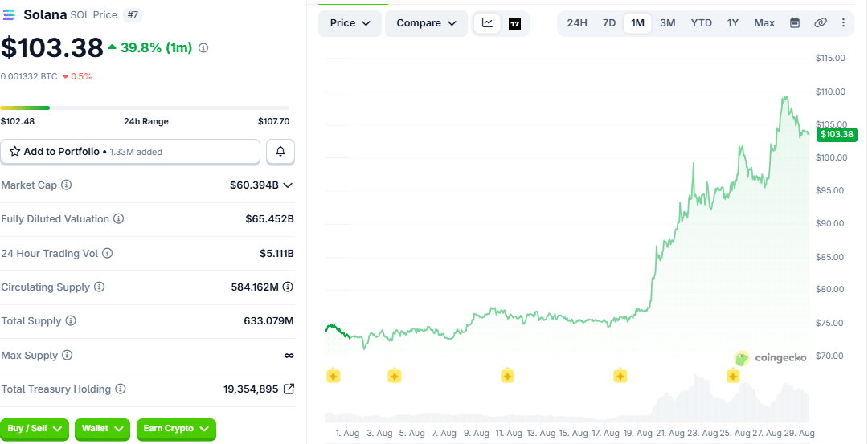
Task: Click the 0.001332 BTC price text
Action: pyautogui.click(x=29, y=76)
